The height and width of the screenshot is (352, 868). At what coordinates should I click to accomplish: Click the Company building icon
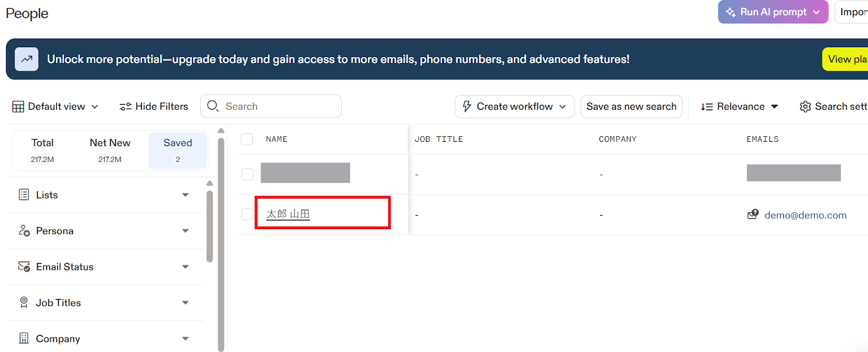point(24,338)
